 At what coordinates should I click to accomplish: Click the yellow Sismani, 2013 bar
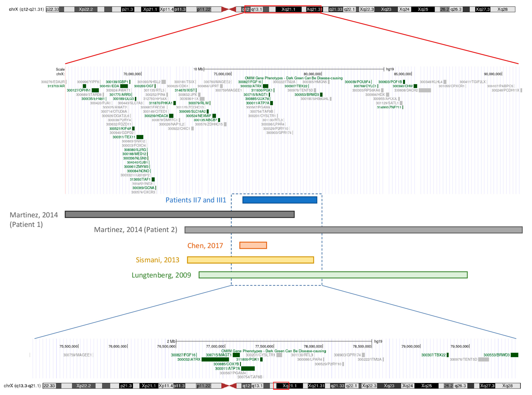250,260
